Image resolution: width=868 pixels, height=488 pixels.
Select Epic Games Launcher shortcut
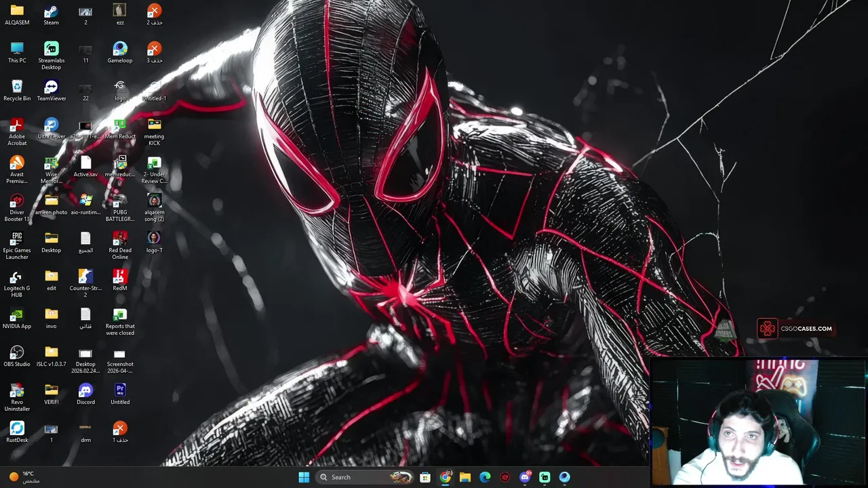(17, 245)
